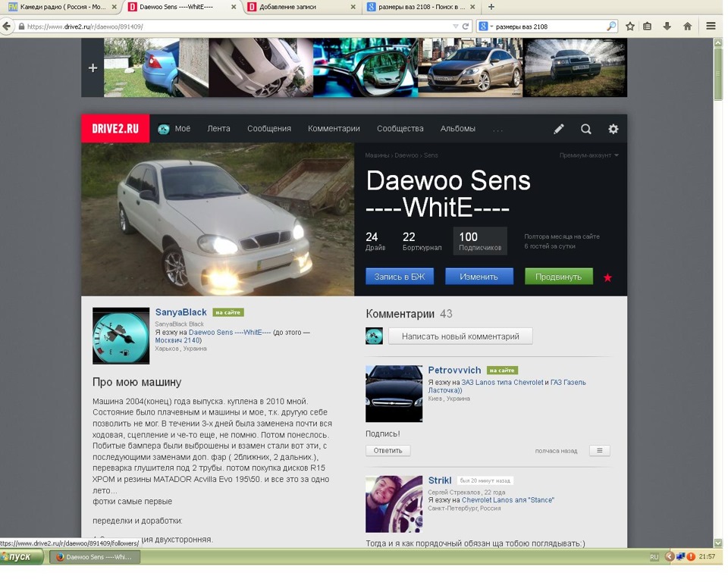Open the bookmarks list icon

tap(647, 27)
